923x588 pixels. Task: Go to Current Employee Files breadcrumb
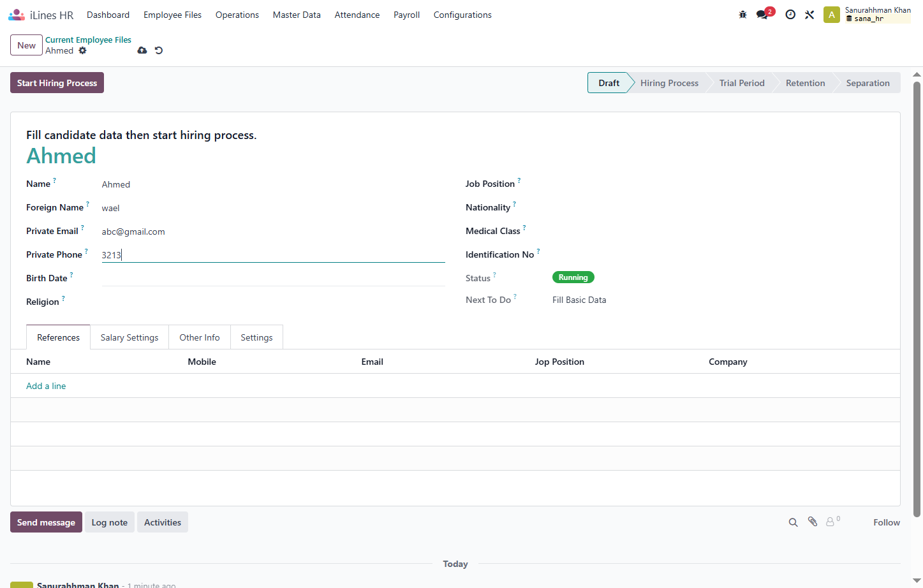[x=88, y=40]
